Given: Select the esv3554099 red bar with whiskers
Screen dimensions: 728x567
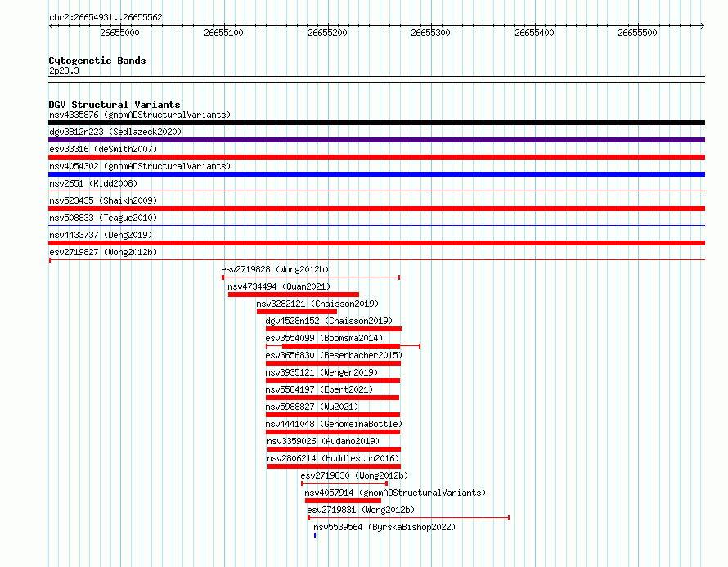Looking at the screenshot, I should [x=343, y=346].
